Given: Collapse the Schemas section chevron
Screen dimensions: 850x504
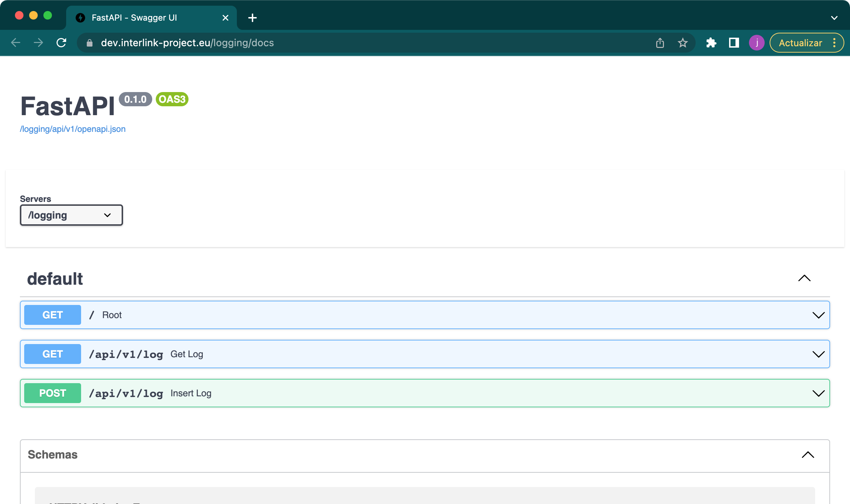Looking at the screenshot, I should coord(808,455).
